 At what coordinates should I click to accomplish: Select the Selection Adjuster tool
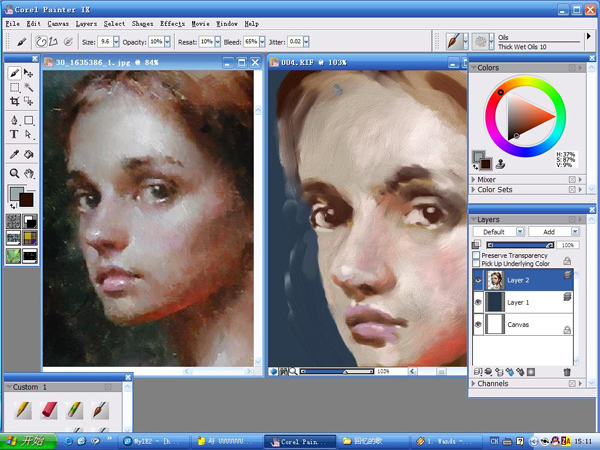tap(28, 101)
